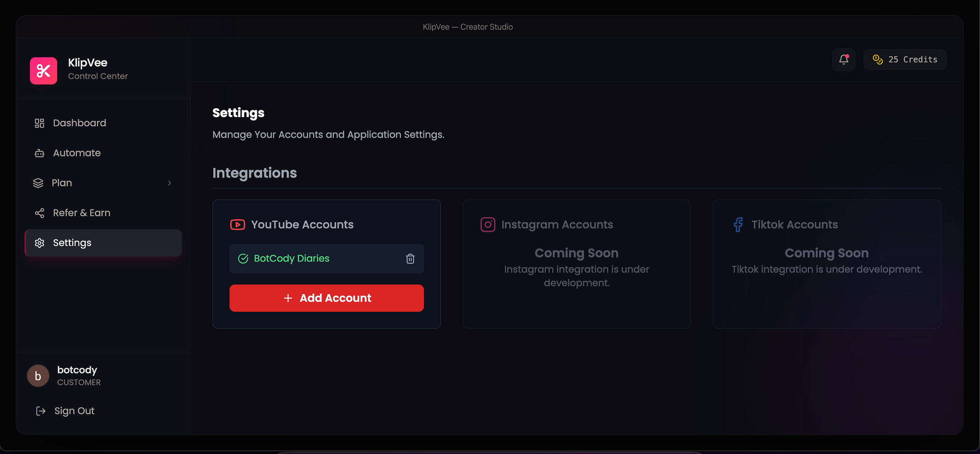Click the Integrations section heading
This screenshot has width=980, height=454.
255,173
